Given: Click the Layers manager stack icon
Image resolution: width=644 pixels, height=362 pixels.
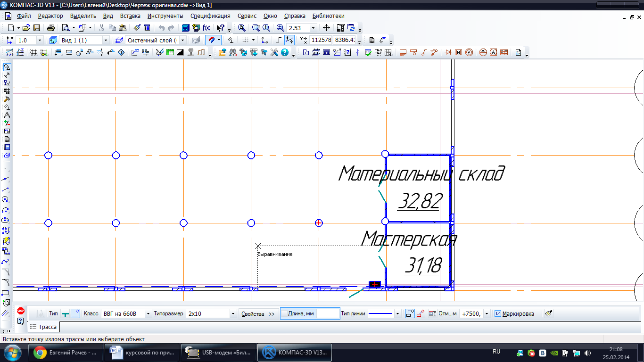Looking at the screenshot, I should 120,40.
